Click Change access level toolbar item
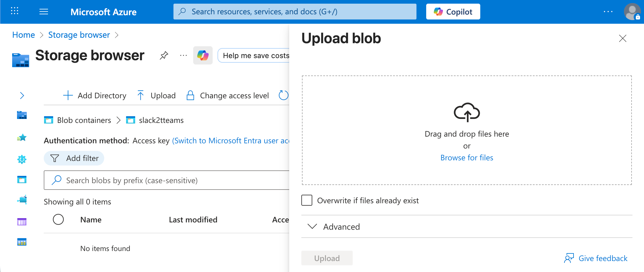The image size is (644, 272). coord(228,96)
